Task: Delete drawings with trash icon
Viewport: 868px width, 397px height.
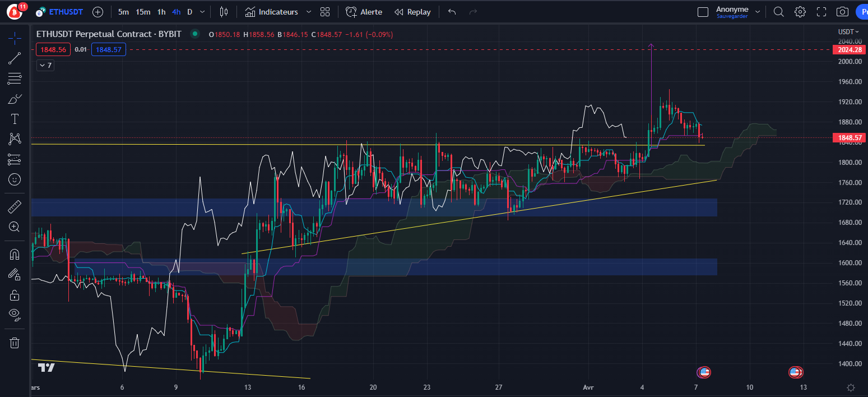Action: [x=15, y=343]
